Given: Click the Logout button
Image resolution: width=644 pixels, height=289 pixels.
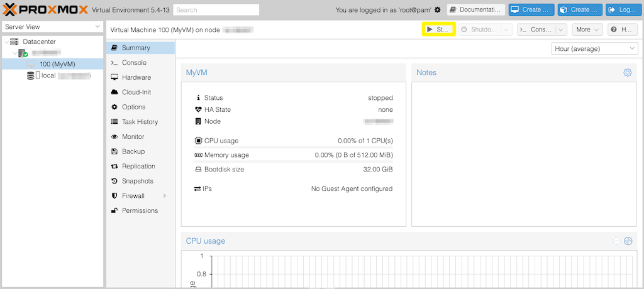Looking at the screenshot, I should tap(621, 10).
